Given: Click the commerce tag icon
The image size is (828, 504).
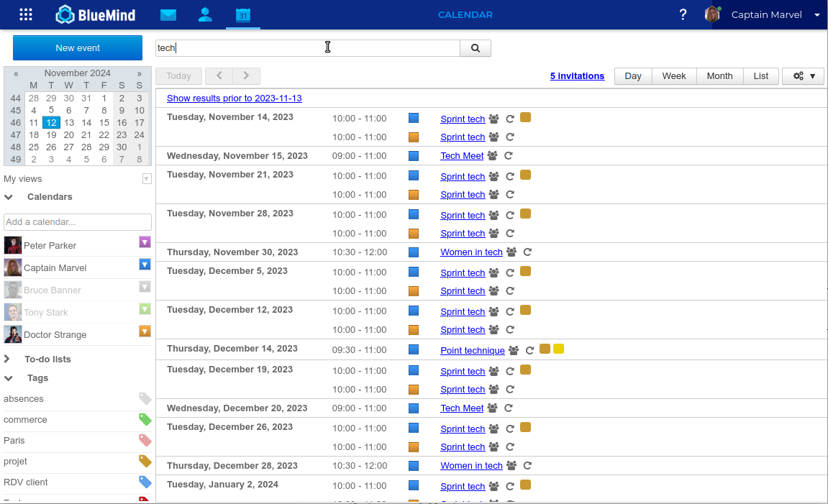Looking at the screenshot, I should [x=145, y=420].
